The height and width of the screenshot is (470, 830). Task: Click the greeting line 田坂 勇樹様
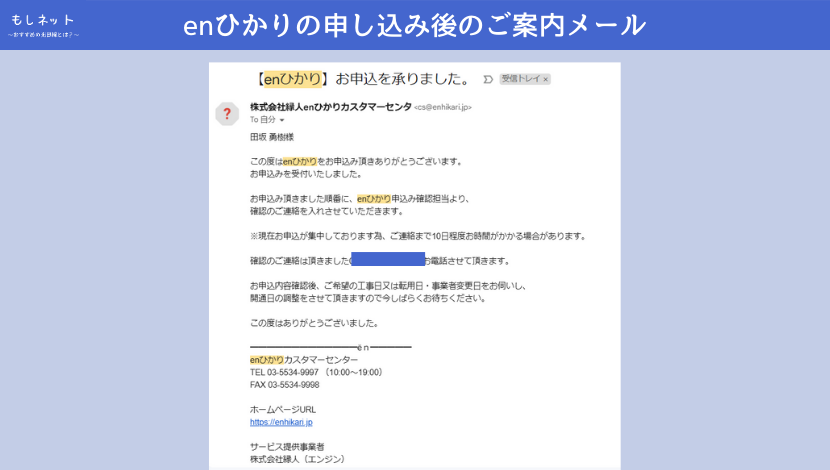(272, 137)
